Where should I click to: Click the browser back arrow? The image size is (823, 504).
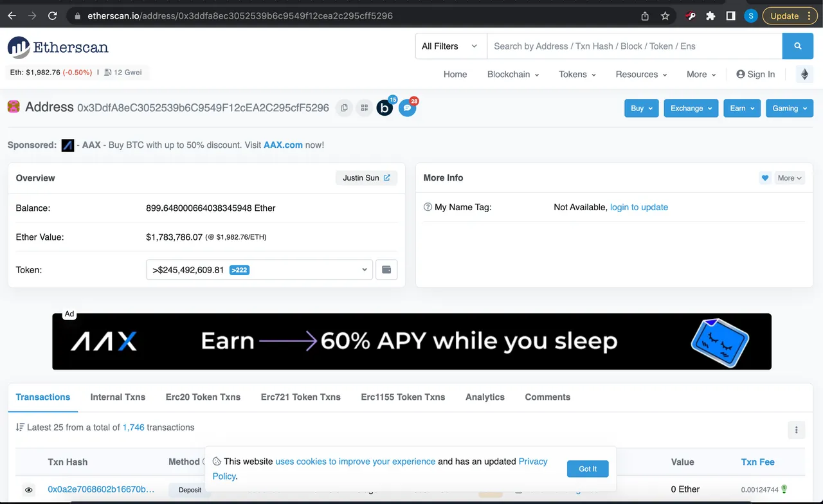tap(12, 16)
